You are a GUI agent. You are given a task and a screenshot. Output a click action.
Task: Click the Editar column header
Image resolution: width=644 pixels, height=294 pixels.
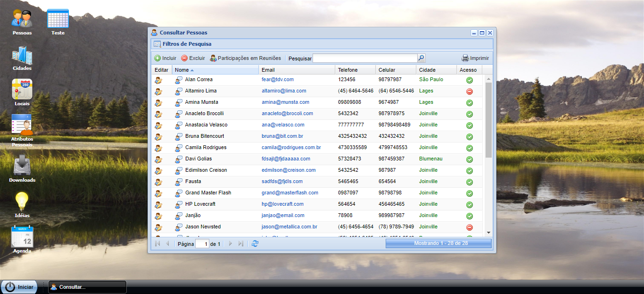point(162,70)
